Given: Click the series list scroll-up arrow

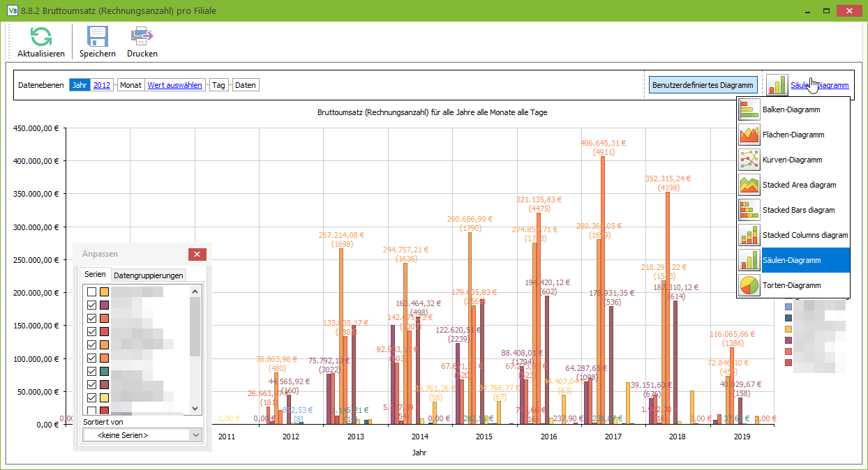Looking at the screenshot, I should pos(195,291).
